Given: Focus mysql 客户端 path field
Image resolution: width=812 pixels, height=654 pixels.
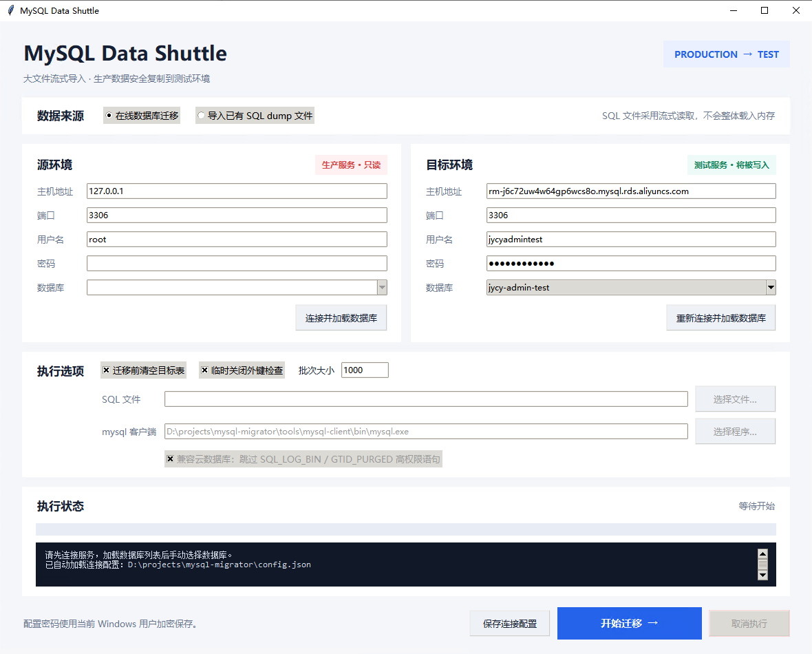Looking at the screenshot, I should [x=426, y=432].
